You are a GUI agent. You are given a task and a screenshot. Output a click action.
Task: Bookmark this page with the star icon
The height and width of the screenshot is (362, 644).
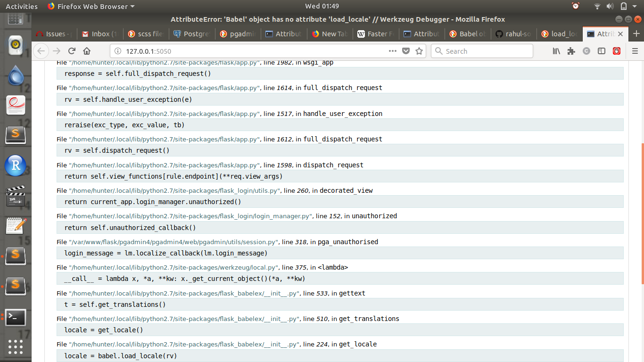(419, 51)
